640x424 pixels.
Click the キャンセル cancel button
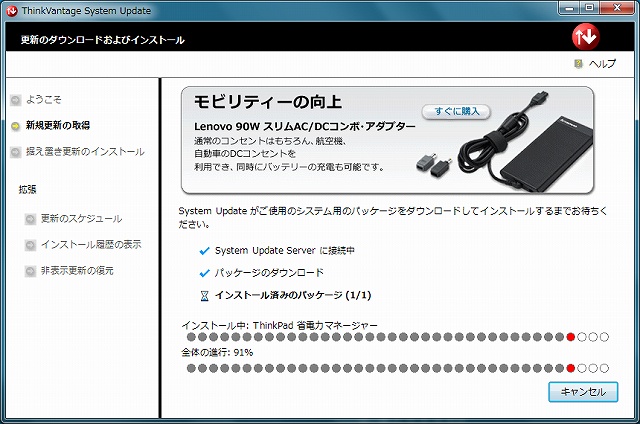[x=583, y=392]
